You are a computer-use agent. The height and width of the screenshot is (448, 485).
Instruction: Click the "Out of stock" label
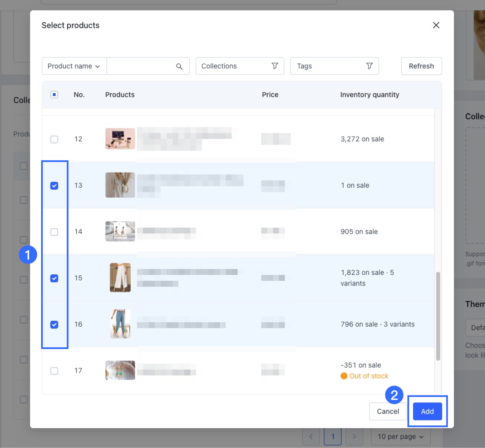(369, 376)
